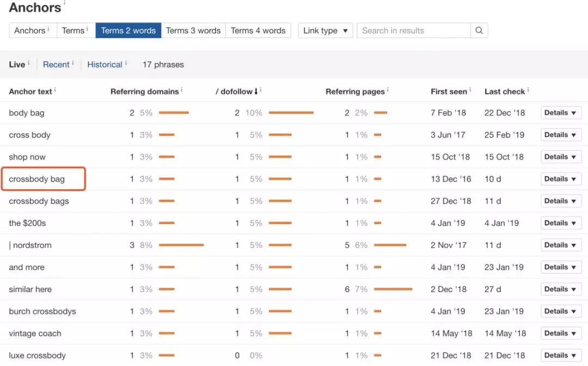588x366 pixels.
Task: Show Recent anchor phrases
Action: point(56,64)
